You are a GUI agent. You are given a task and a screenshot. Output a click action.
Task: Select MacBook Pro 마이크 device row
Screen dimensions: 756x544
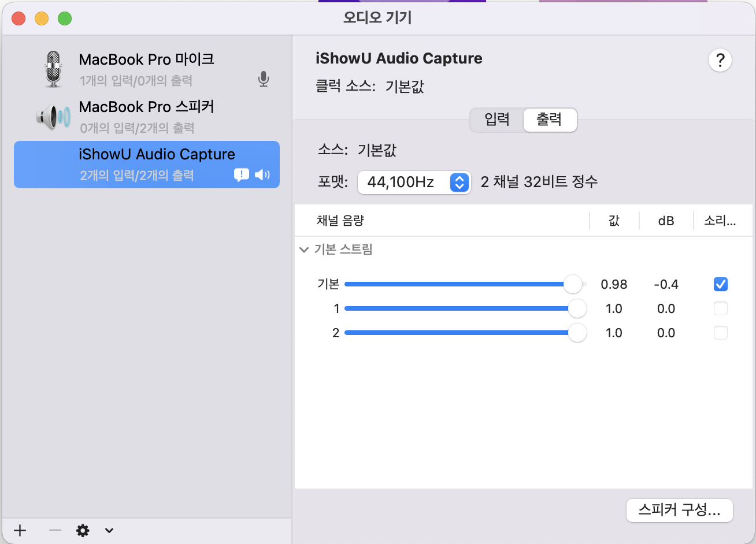coord(147,69)
